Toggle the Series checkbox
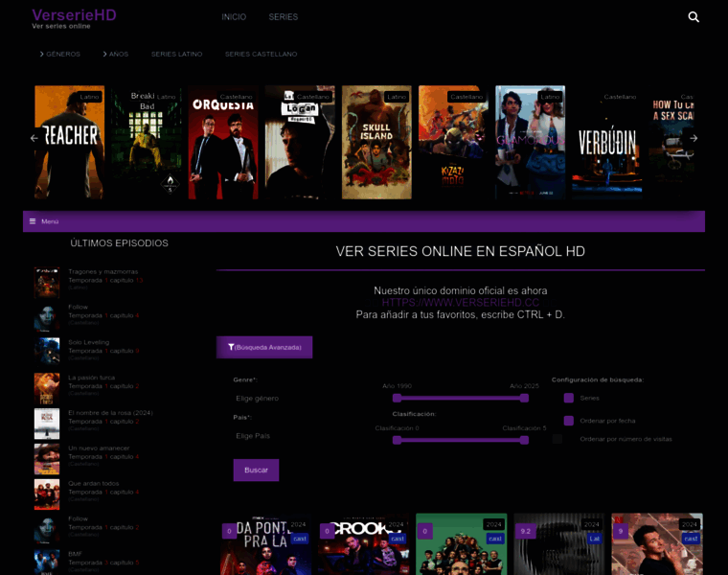 568,398
